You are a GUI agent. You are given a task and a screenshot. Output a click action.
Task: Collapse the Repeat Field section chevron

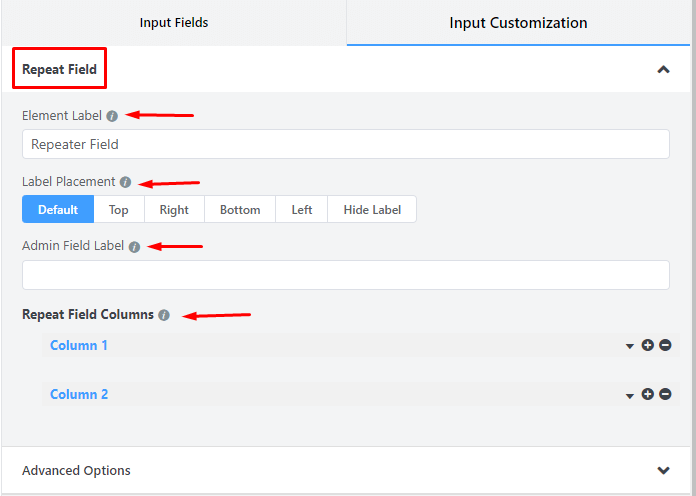tap(662, 70)
